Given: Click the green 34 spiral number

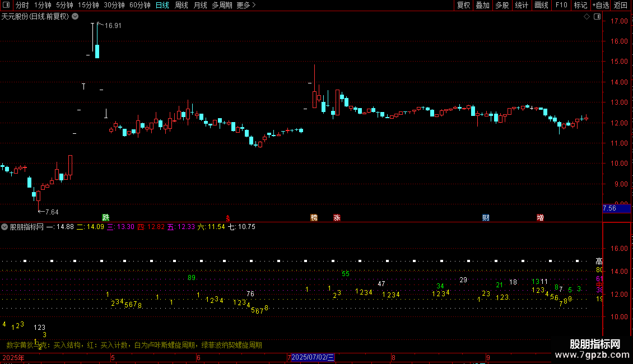Looking at the screenshot, I should [x=440, y=286].
